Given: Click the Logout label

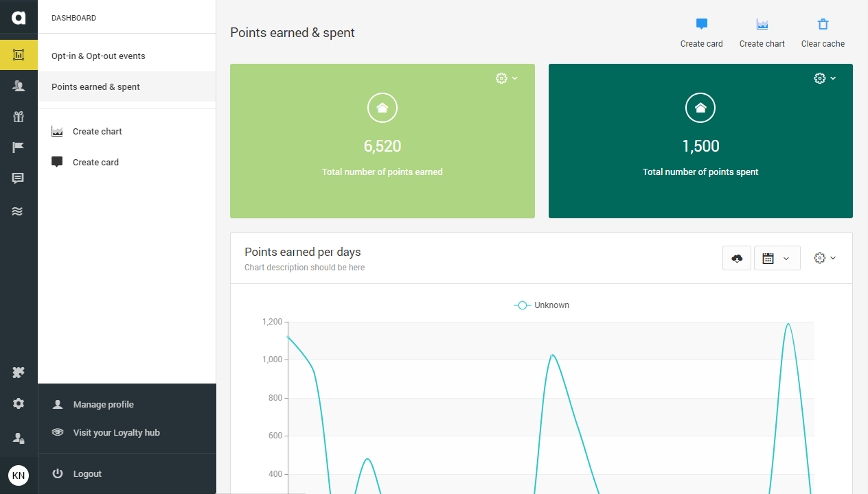Looking at the screenshot, I should tap(87, 473).
